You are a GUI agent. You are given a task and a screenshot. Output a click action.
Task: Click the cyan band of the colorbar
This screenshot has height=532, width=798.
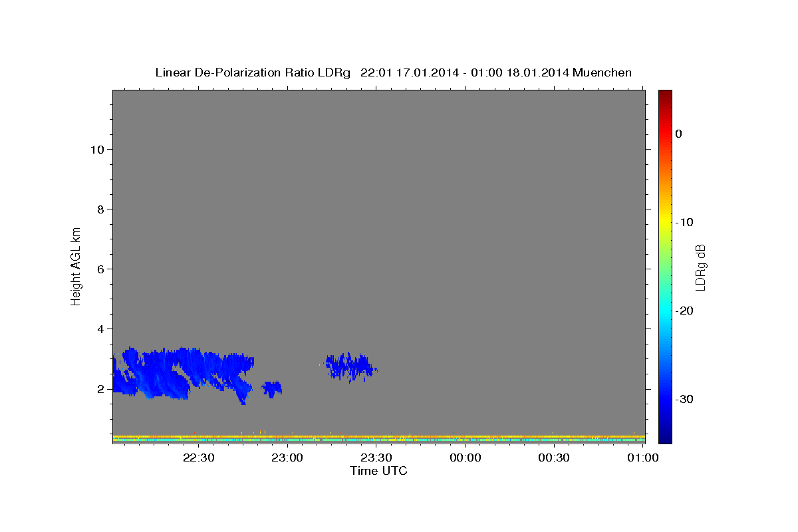click(x=665, y=311)
